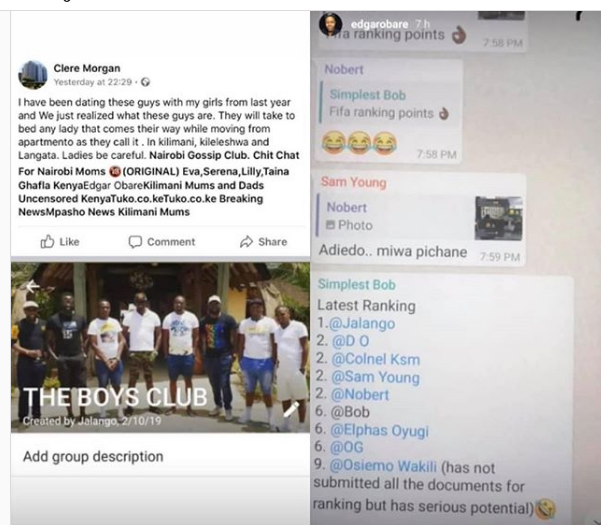Click the edgarobare story avatar
The height and width of the screenshot is (525, 601).
330,24
